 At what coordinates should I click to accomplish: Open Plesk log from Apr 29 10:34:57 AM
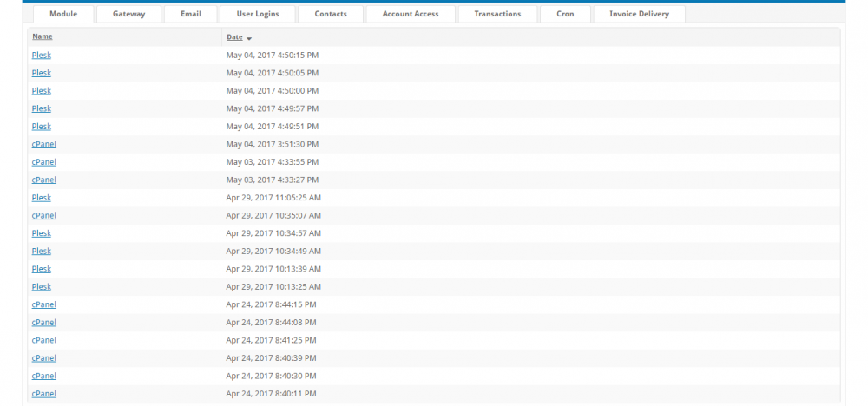[x=42, y=233]
